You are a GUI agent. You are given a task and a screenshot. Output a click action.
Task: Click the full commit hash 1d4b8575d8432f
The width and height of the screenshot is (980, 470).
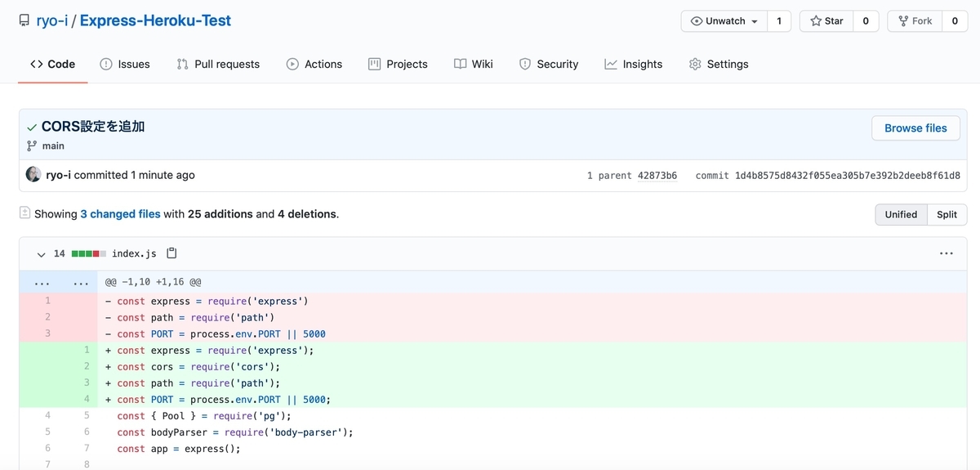click(848, 176)
